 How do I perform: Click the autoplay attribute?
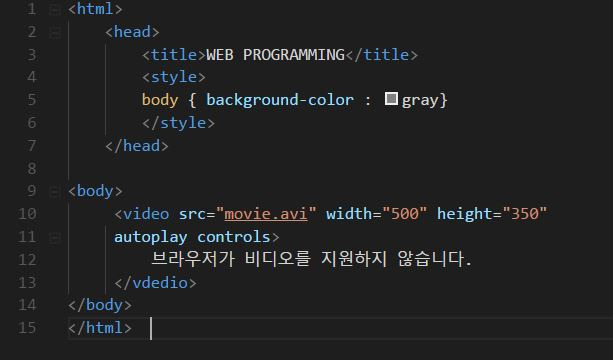point(151,237)
